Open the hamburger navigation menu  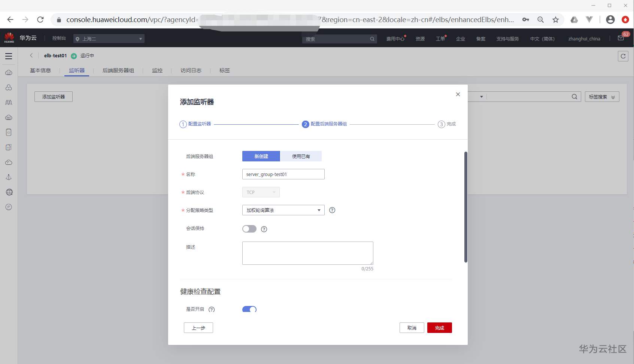(9, 56)
